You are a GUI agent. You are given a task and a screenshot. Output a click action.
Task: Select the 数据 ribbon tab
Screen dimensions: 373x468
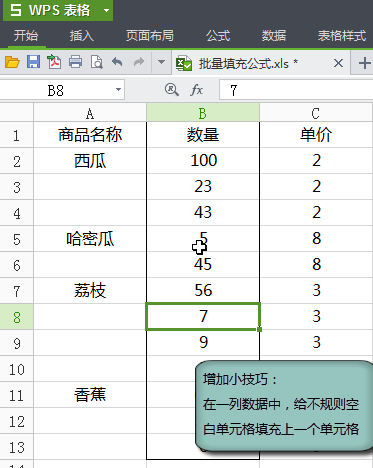click(x=274, y=36)
